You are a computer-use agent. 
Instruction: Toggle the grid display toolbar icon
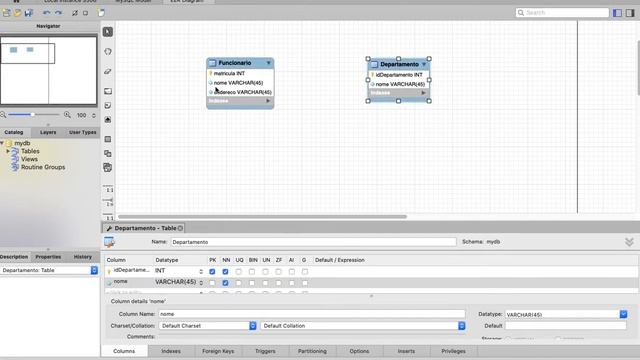click(x=75, y=13)
